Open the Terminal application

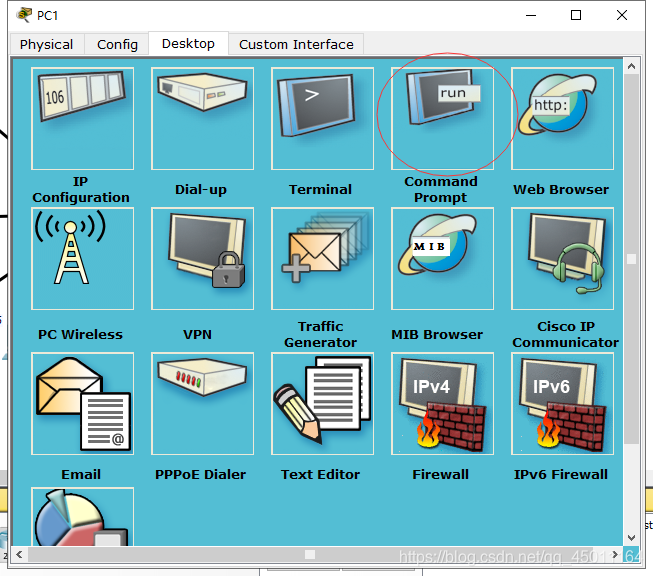(322, 119)
